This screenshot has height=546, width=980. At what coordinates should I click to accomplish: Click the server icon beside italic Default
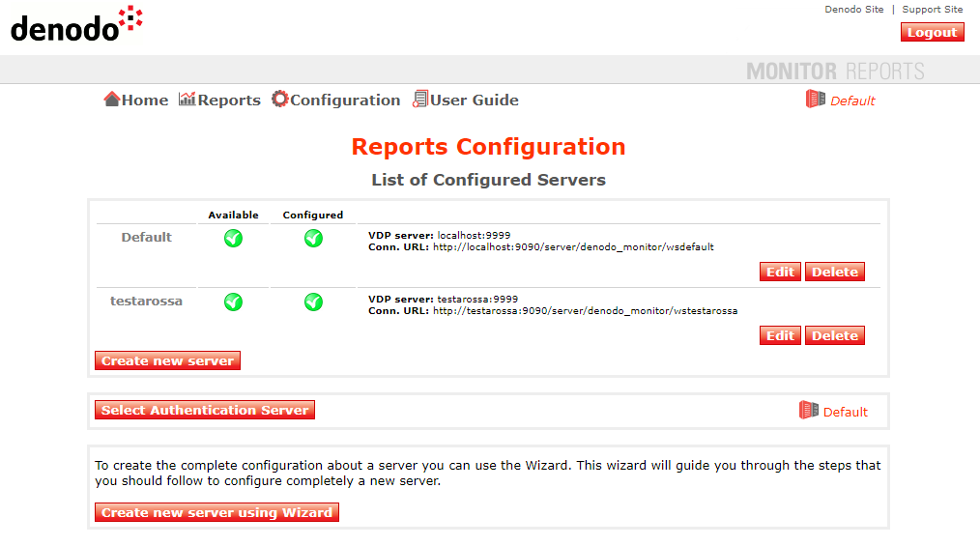point(815,99)
